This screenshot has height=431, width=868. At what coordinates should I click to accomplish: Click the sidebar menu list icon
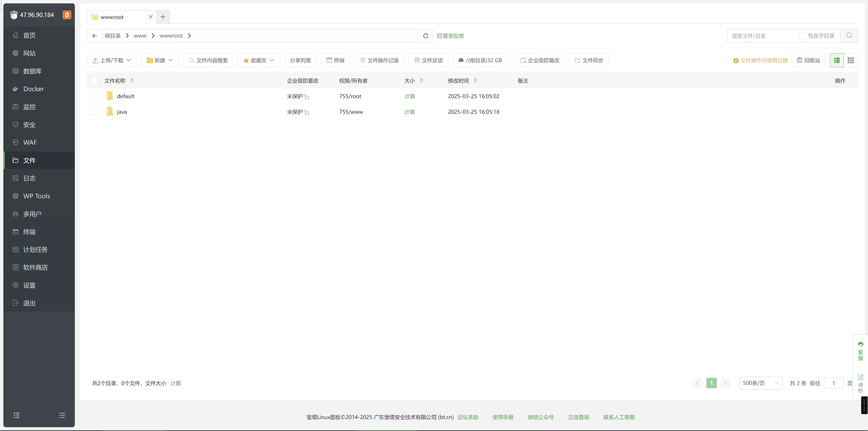tap(62, 415)
